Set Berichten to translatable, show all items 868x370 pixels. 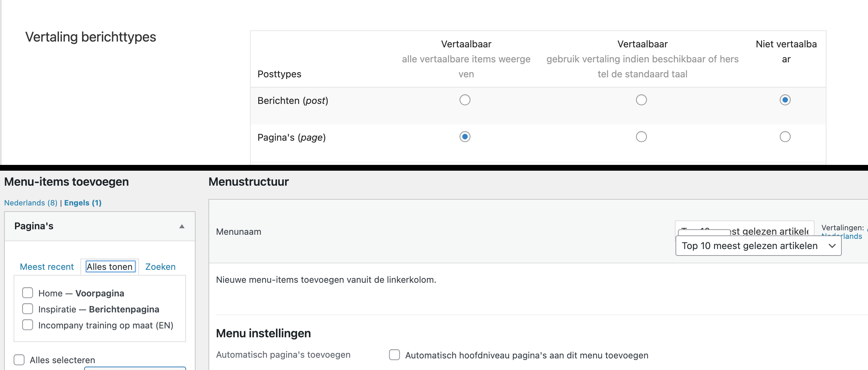coord(465,100)
